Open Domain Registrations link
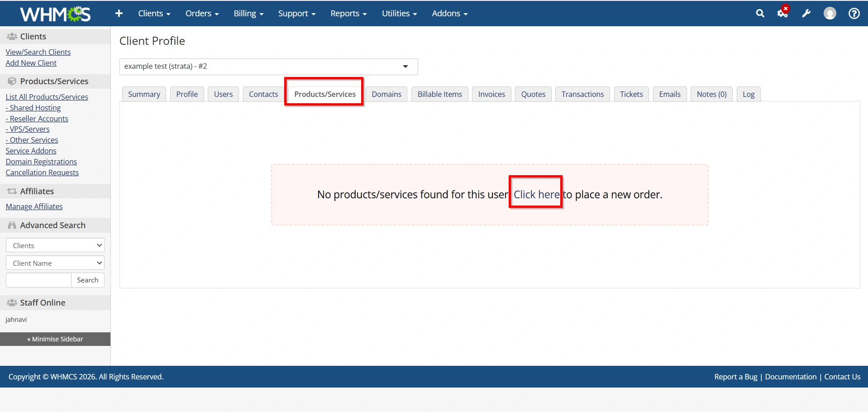 point(41,162)
